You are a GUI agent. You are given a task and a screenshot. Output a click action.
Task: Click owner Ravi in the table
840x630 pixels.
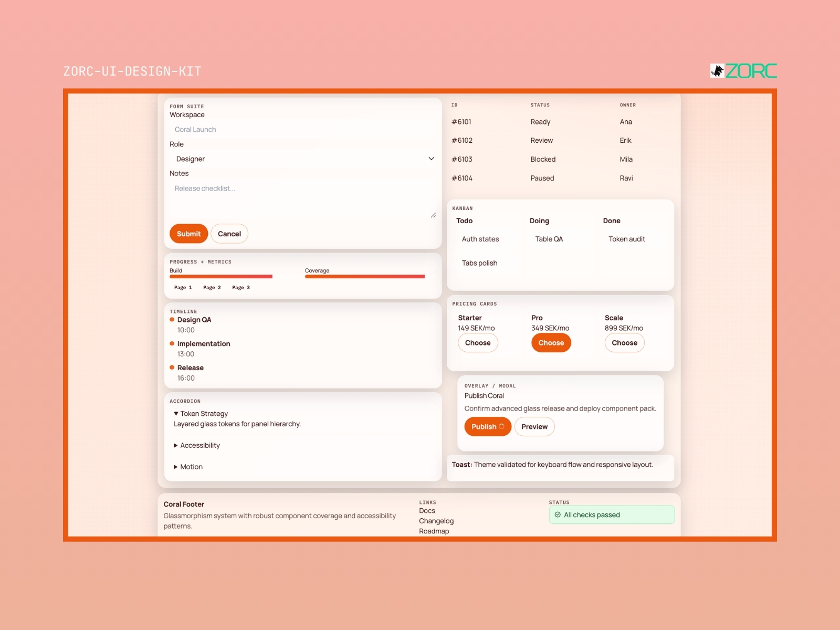coord(626,178)
